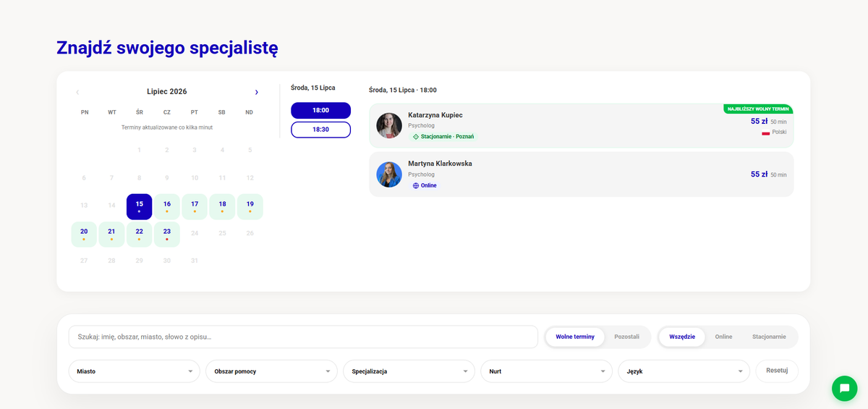868x409 pixels.
Task: Expand the Język dropdown
Action: point(684,371)
